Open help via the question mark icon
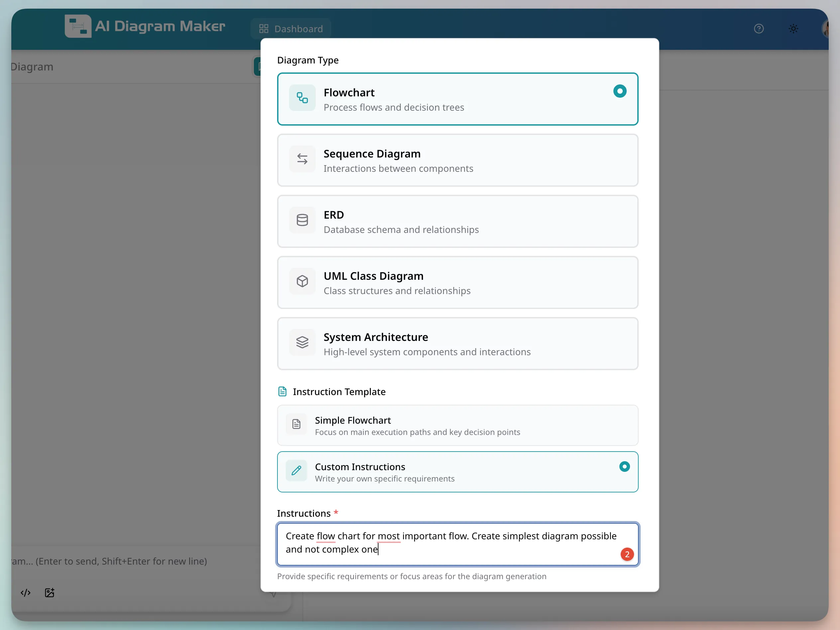The image size is (840, 630). [759, 29]
